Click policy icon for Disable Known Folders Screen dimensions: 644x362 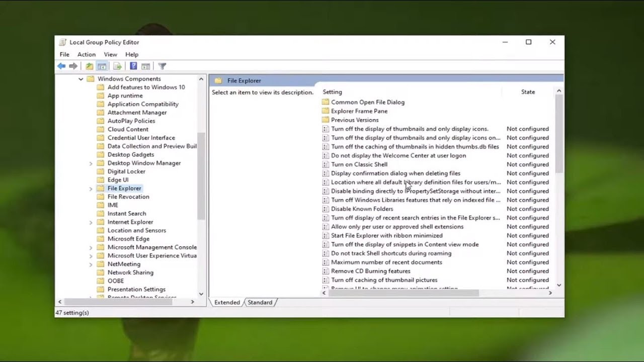coord(326,209)
